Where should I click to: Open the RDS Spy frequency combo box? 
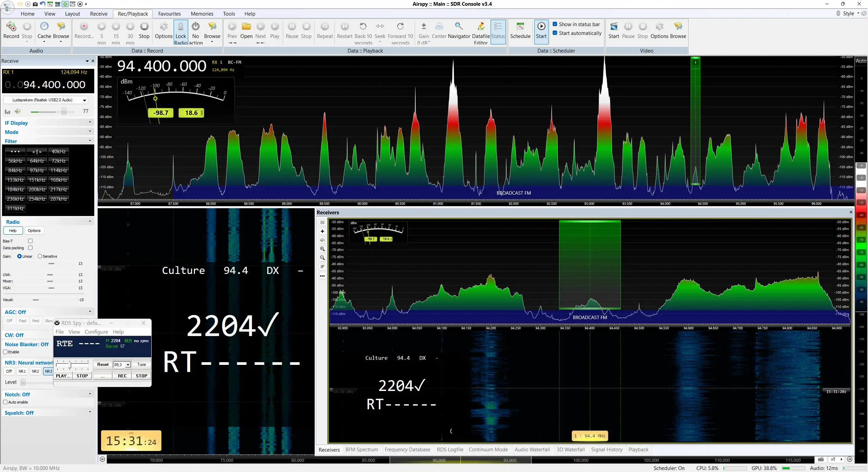click(122, 365)
